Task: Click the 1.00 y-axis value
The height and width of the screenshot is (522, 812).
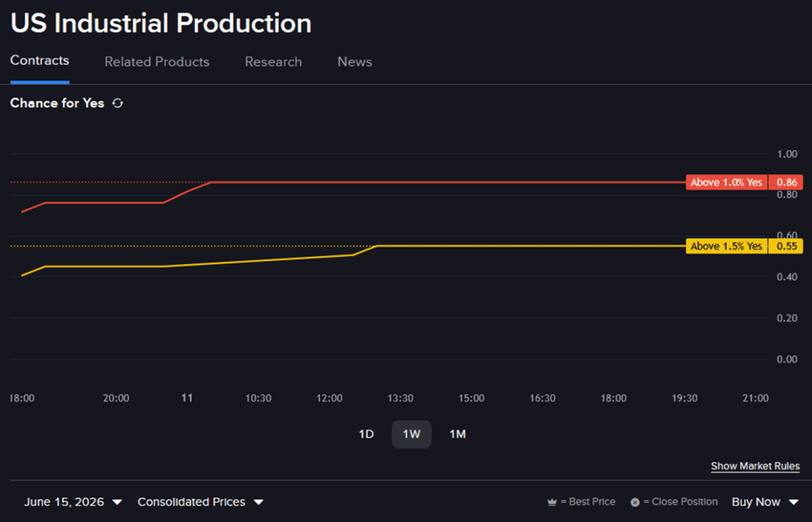Action: (x=787, y=154)
